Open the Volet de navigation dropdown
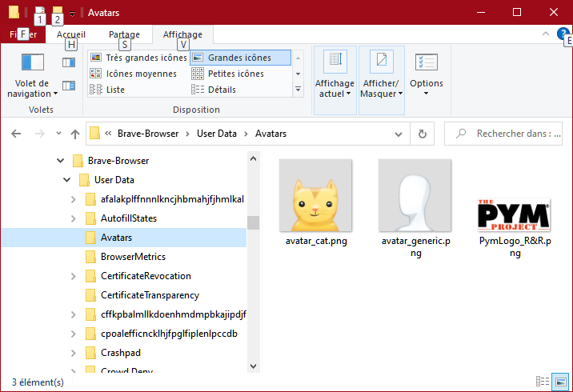Viewport: 573px width, 392px height. [32, 76]
